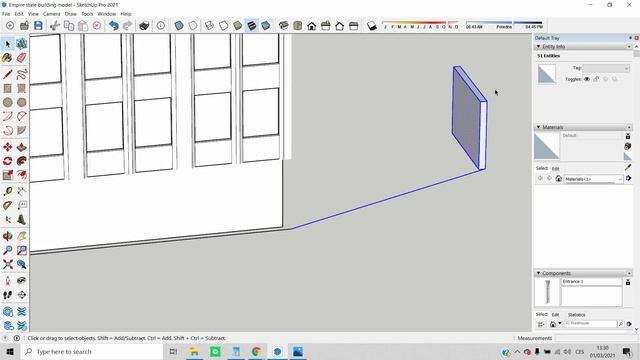Click 3D Warehouse search button
The image size is (640, 360).
point(620,324)
